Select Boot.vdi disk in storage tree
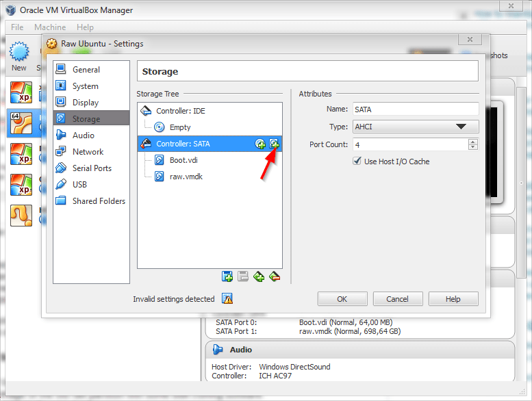This screenshot has width=532, height=401. [210, 160]
